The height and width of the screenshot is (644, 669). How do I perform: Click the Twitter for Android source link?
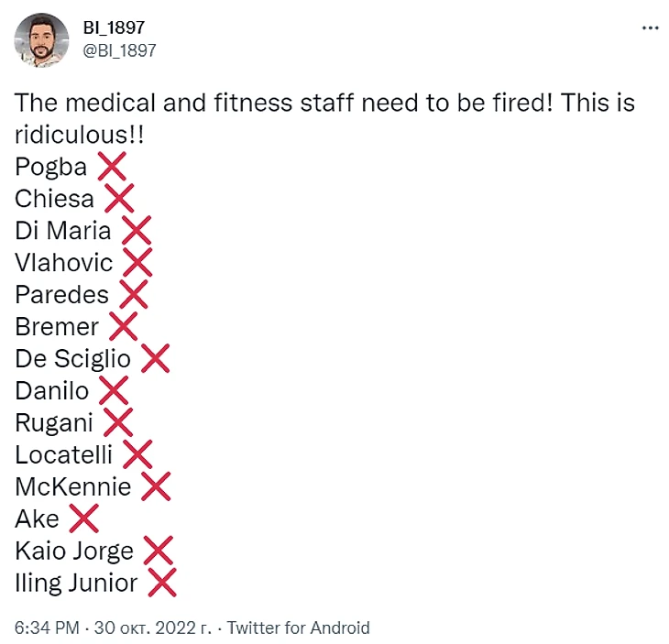coord(298,628)
